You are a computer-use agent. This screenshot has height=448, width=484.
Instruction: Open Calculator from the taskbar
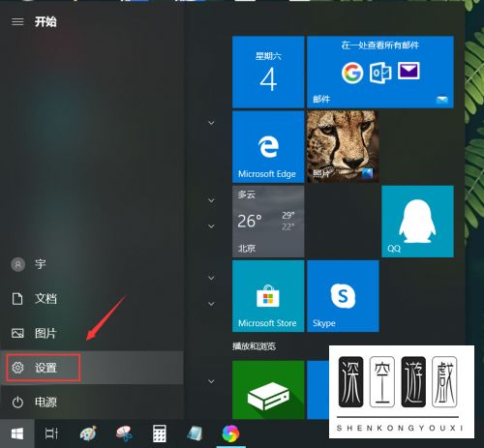pos(160,433)
